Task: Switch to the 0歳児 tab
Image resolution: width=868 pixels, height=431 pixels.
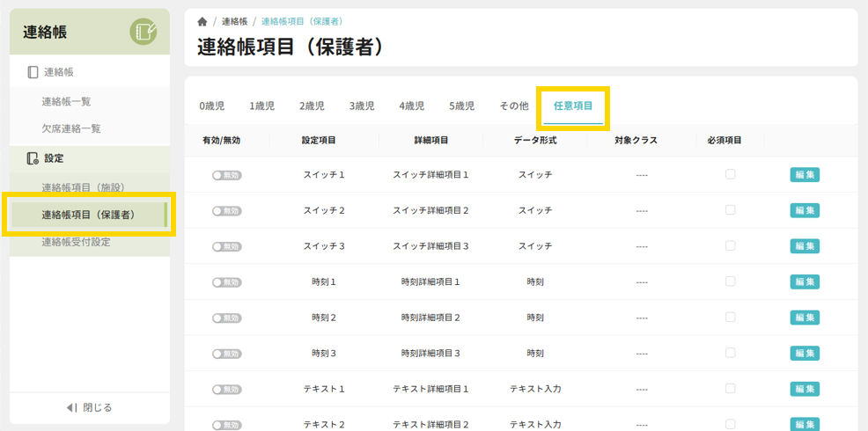Action: point(211,106)
